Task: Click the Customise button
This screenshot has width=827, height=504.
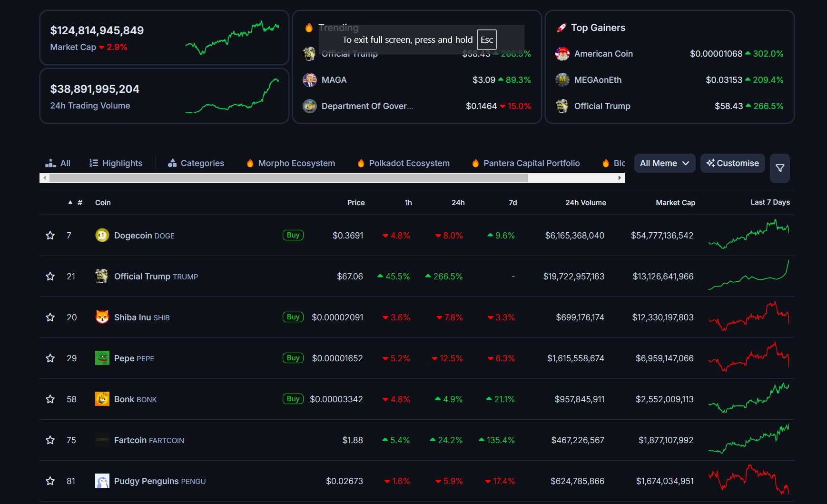Action: [x=733, y=163]
